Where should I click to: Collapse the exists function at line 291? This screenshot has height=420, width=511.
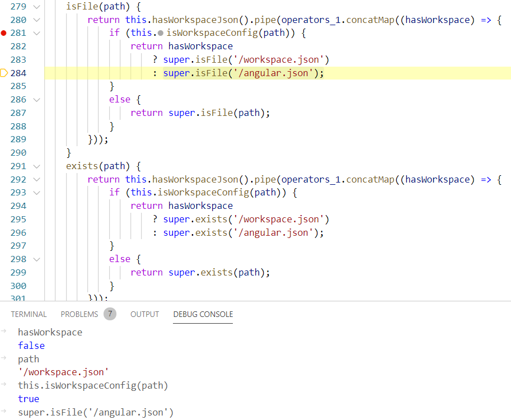tap(37, 166)
